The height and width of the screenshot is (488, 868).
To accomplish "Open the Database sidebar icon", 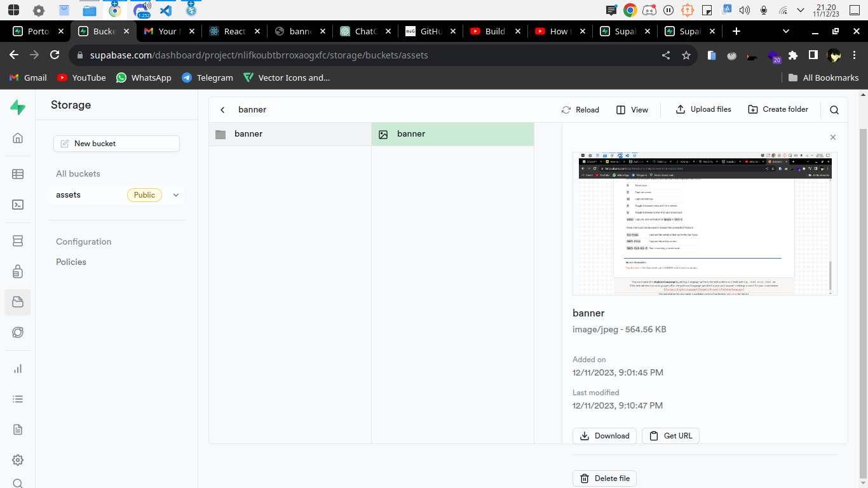I will [x=18, y=241].
